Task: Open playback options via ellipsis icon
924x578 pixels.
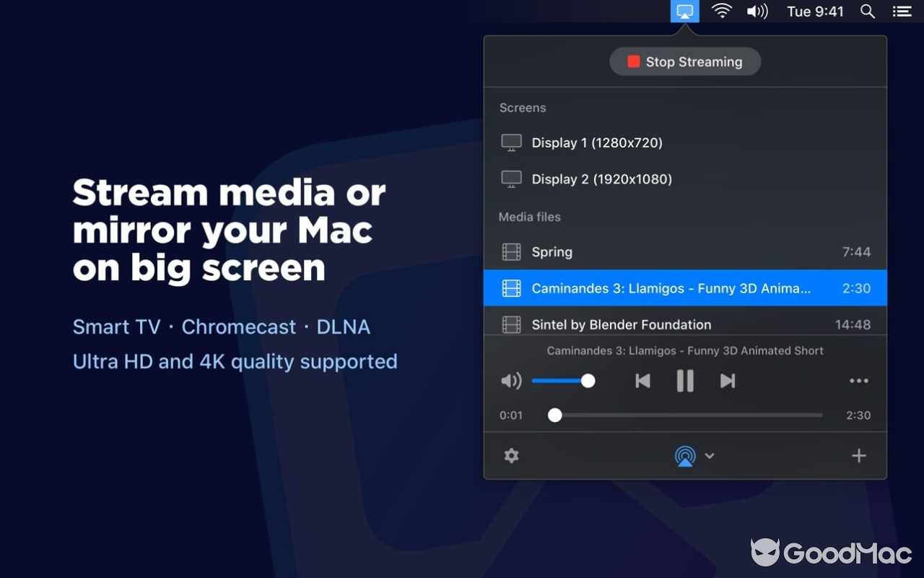Action: tap(858, 381)
